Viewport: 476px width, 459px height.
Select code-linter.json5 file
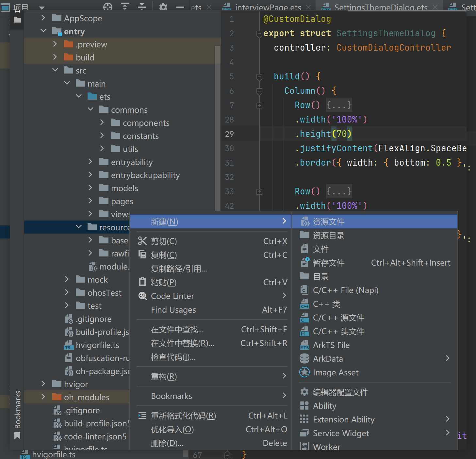tap(95, 436)
